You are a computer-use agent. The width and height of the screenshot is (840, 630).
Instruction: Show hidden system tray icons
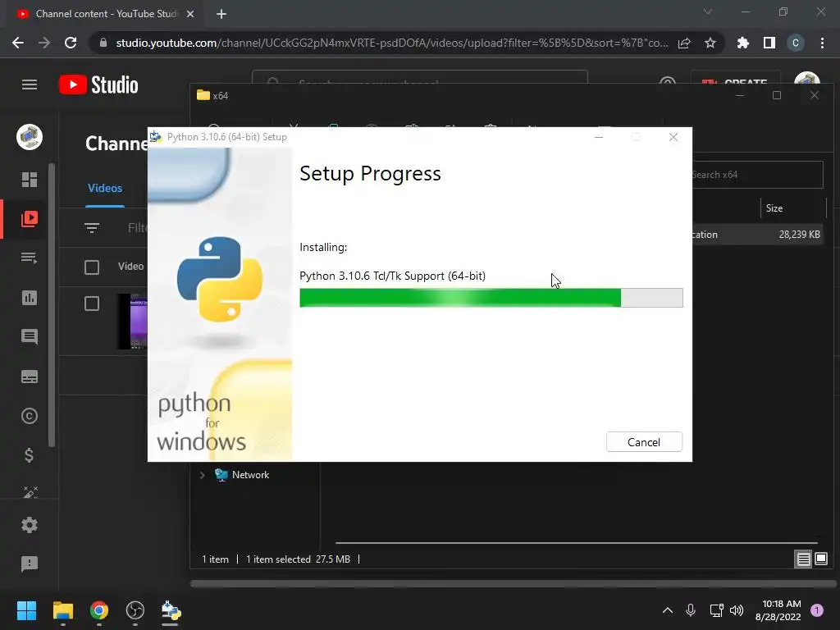point(668,610)
